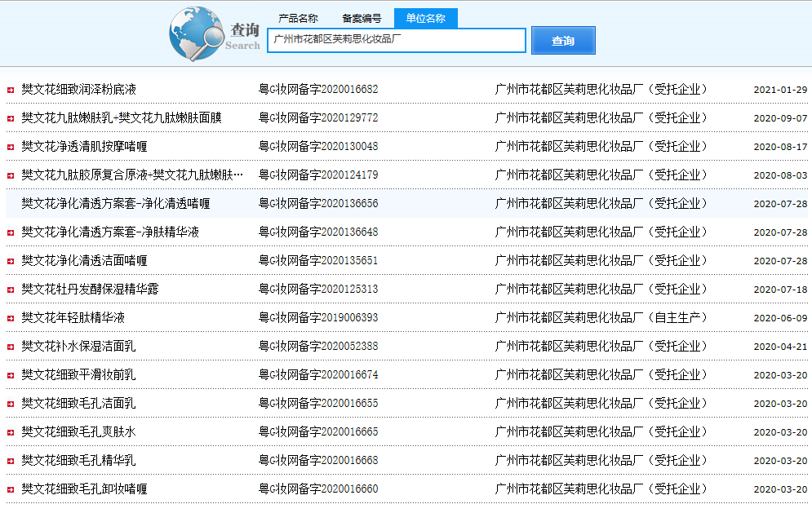Select record number 粤G妆网备字2020135651

(x=318, y=260)
